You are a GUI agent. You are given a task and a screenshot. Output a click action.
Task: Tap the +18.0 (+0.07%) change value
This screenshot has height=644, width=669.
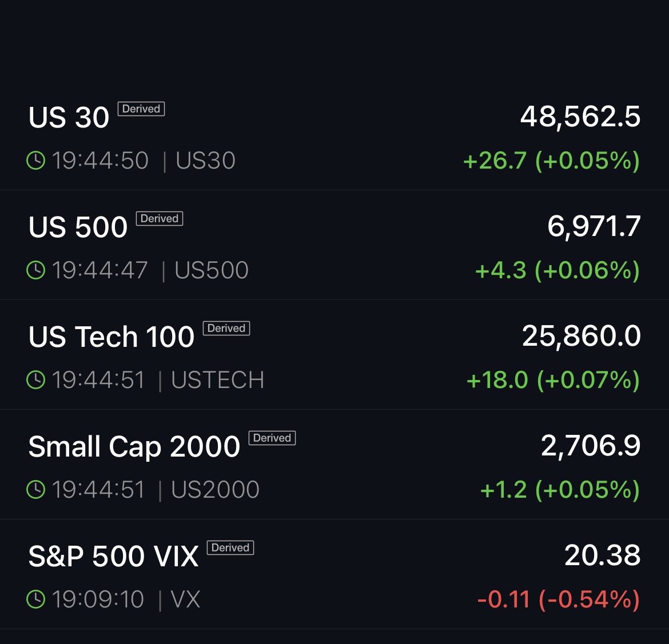pyautogui.click(x=553, y=380)
